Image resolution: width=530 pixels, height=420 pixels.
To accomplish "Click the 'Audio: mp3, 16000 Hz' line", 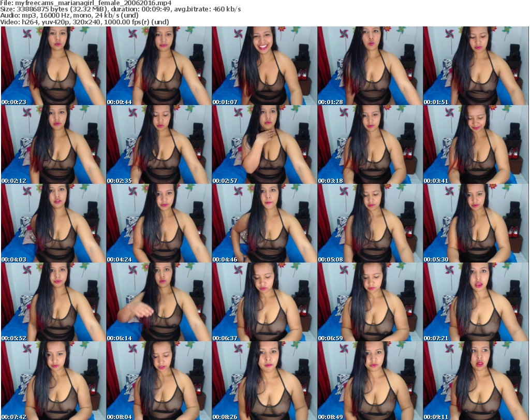I will [69, 16].
